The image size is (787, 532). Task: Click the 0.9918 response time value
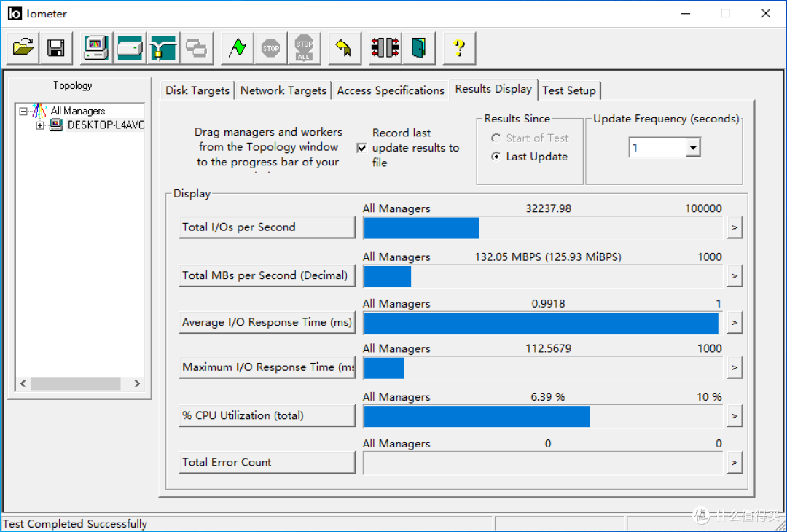[x=548, y=304]
